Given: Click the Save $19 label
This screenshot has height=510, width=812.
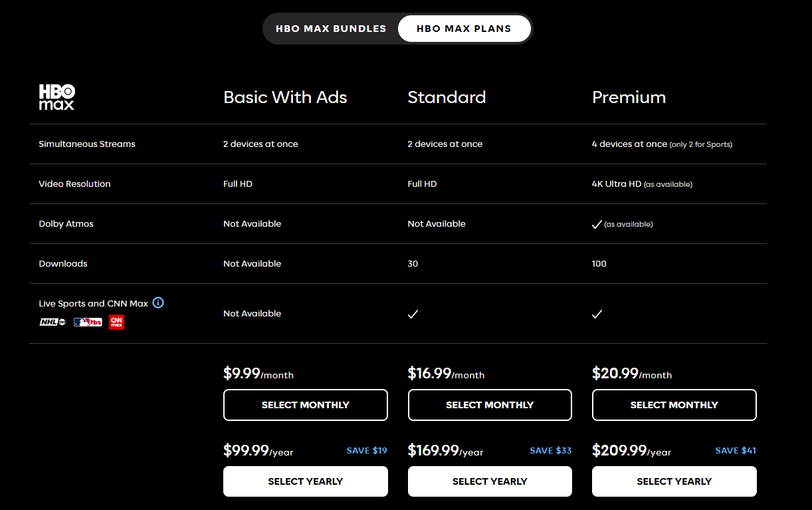Looking at the screenshot, I should pyautogui.click(x=367, y=451).
